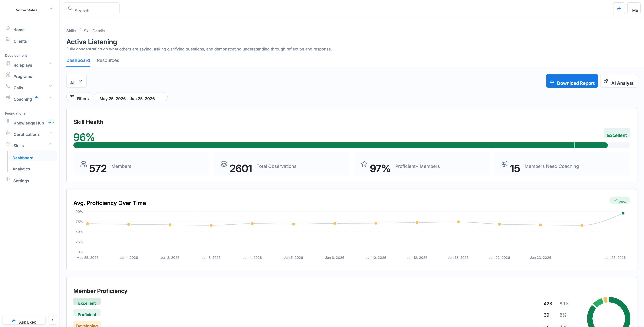Click the Calls phone icon
Viewport: 644px width, 327px height.
pyautogui.click(x=8, y=86)
